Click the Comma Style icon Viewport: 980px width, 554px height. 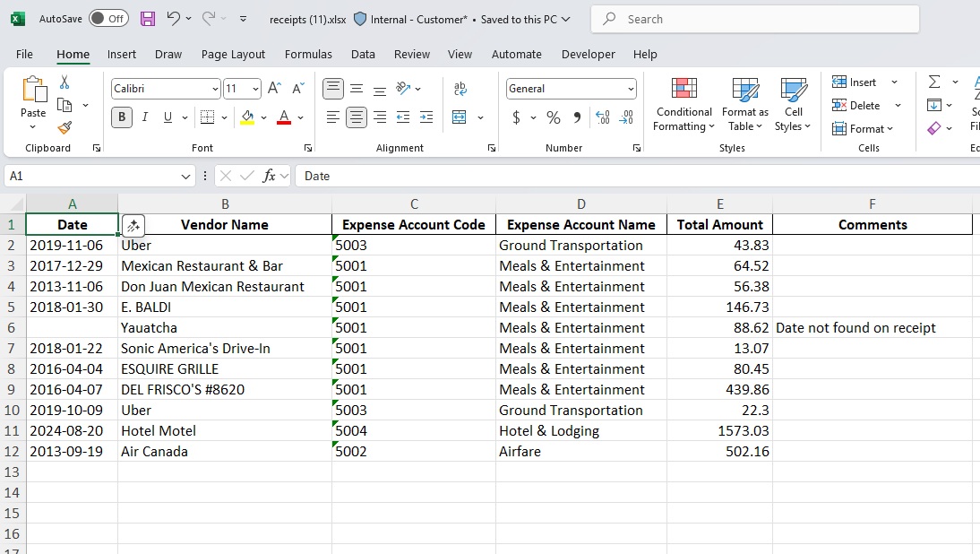tap(578, 117)
